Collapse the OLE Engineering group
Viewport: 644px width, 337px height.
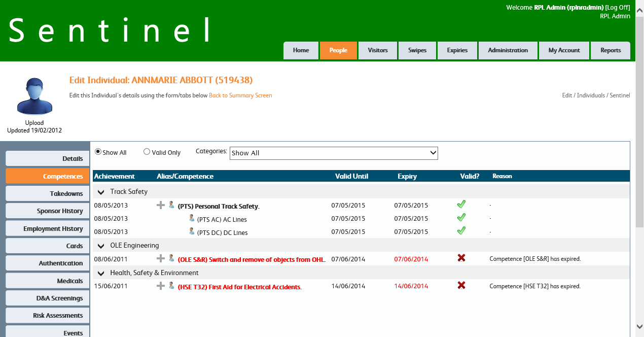pyautogui.click(x=101, y=246)
